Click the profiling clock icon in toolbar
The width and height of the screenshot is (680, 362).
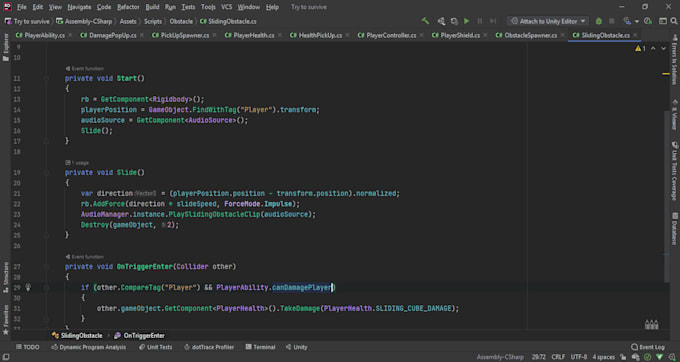point(647,21)
